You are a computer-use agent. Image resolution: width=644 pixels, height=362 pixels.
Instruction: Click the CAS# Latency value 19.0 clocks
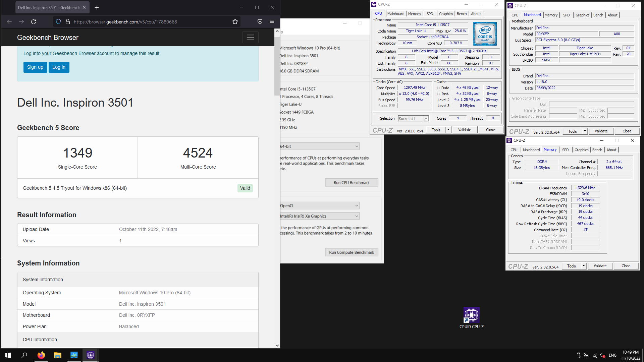585,200
